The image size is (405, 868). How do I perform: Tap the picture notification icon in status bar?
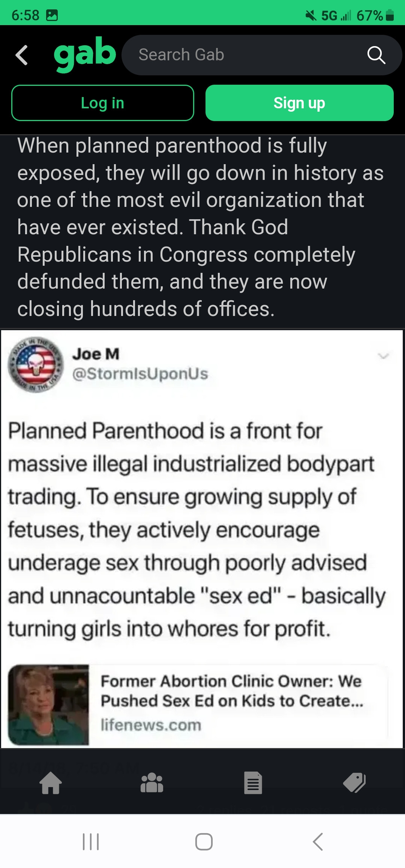pos(52,15)
